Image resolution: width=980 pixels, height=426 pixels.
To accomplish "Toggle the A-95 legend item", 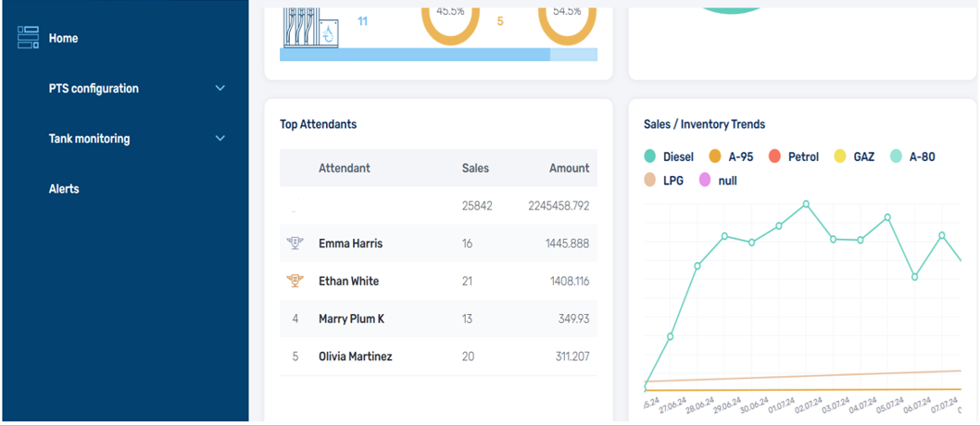I will (731, 157).
